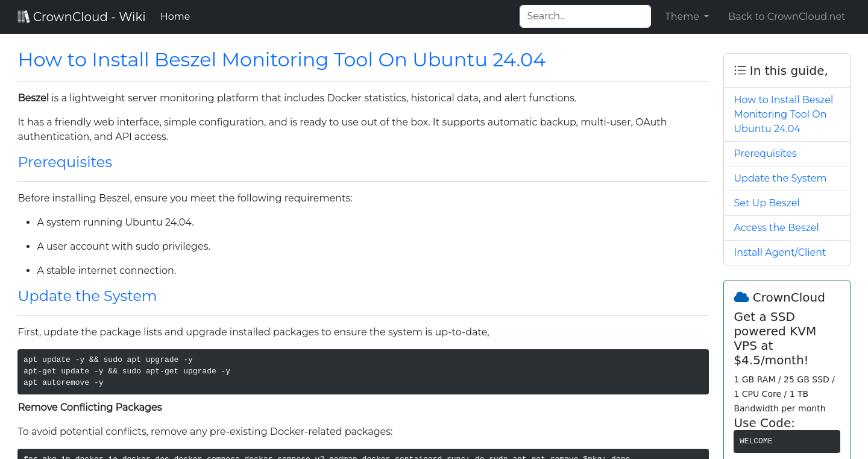Click the cloud icon next to CrownCloud
This screenshot has width=868, height=459.
point(740,296)
